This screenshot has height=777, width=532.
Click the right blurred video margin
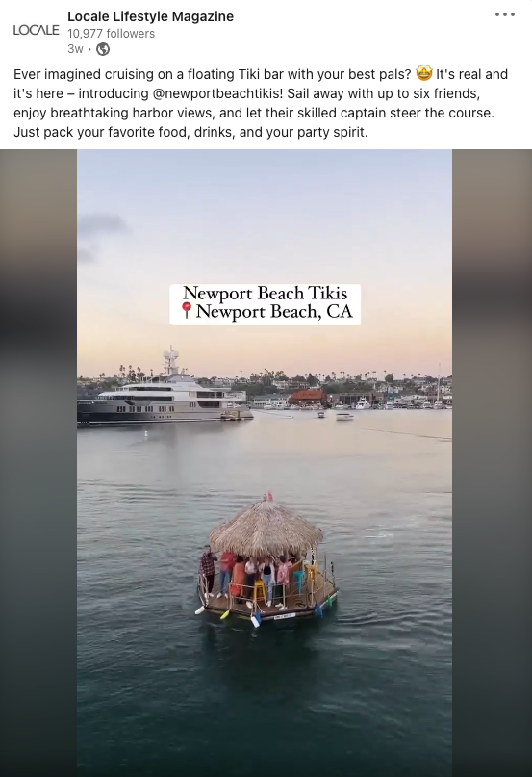[x=492, y=463]
